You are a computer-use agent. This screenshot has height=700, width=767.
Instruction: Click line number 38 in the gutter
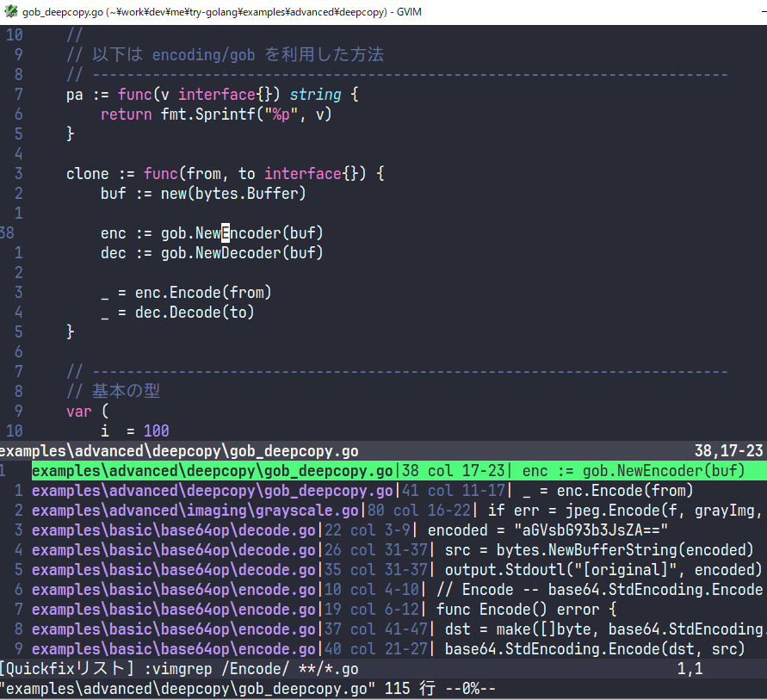(x=8, y=232)
